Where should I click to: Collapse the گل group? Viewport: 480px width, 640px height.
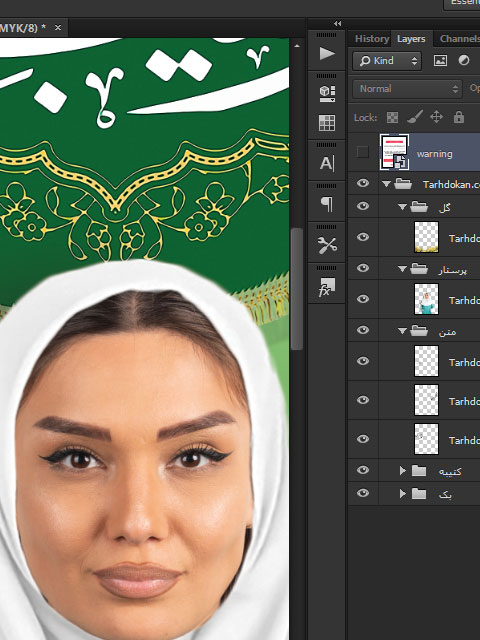pyautogui.click(x=402, y=207)
